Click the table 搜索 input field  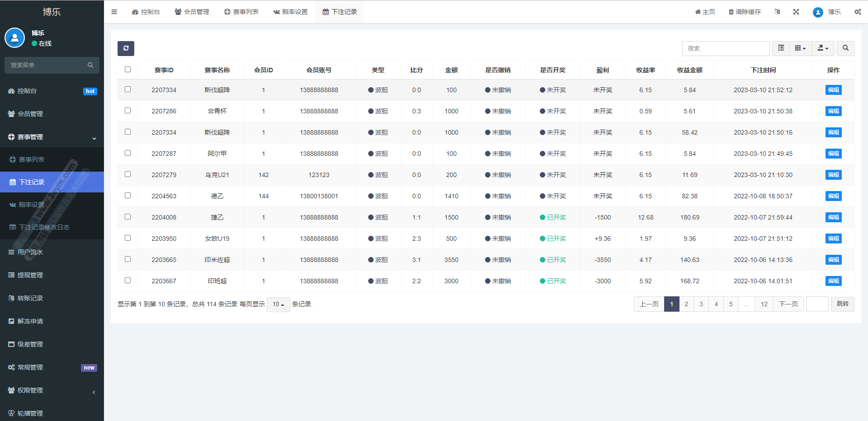pos(726,48)
